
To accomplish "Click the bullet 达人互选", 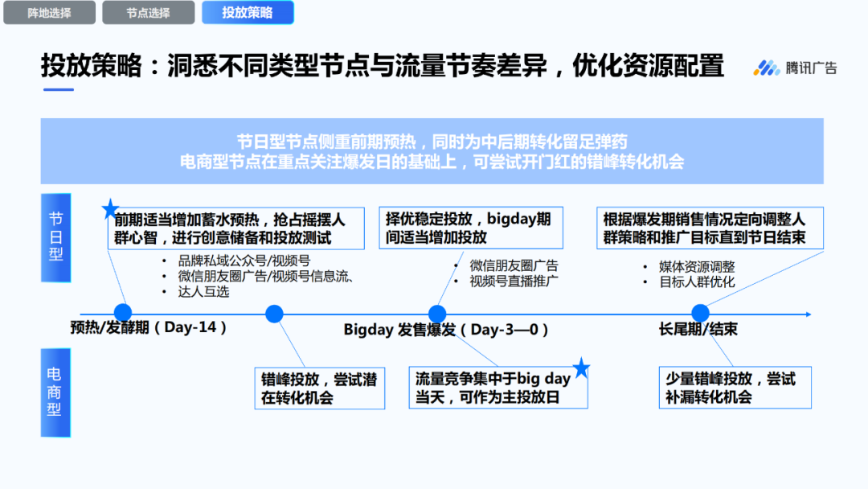I will 203,292.
